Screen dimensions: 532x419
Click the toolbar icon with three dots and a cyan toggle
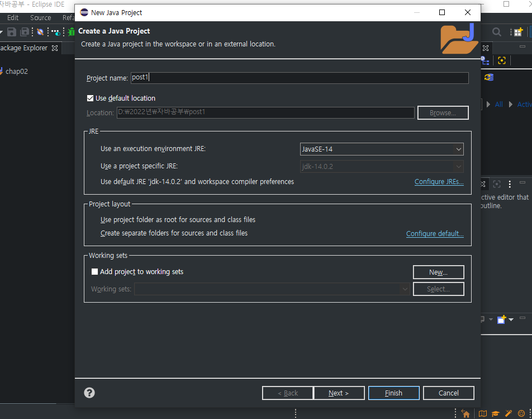click(56, 32)
